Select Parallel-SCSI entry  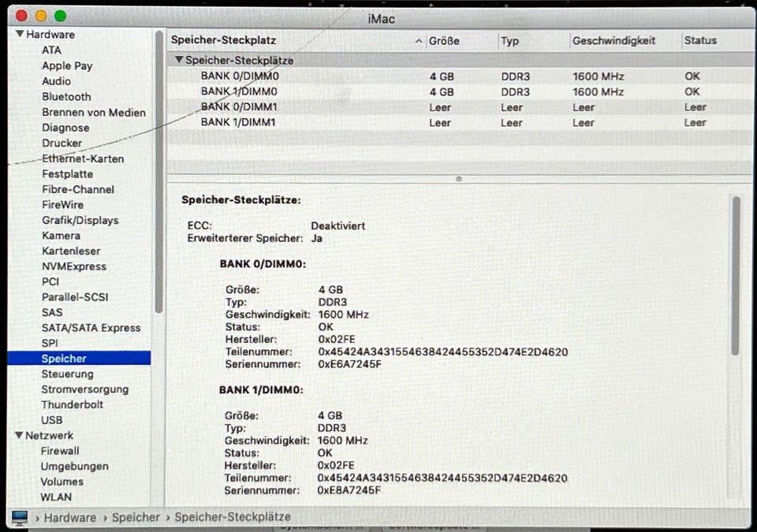click(75, 297)
